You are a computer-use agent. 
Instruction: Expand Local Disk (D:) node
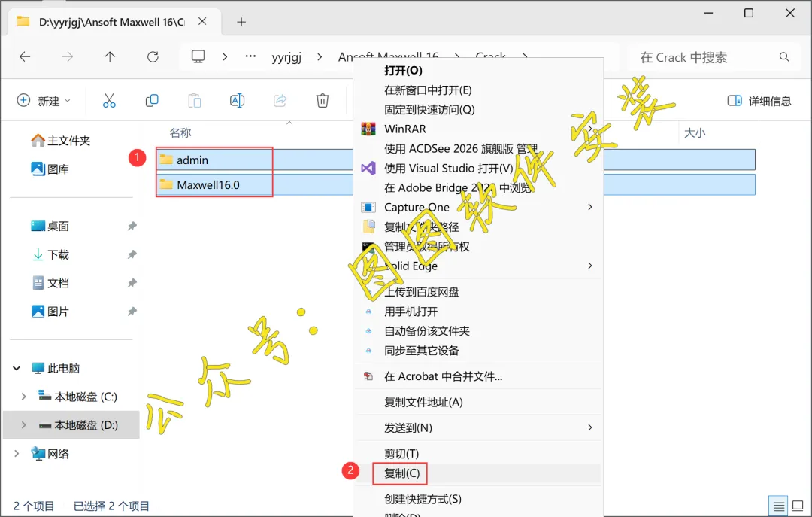pos(23,425)
